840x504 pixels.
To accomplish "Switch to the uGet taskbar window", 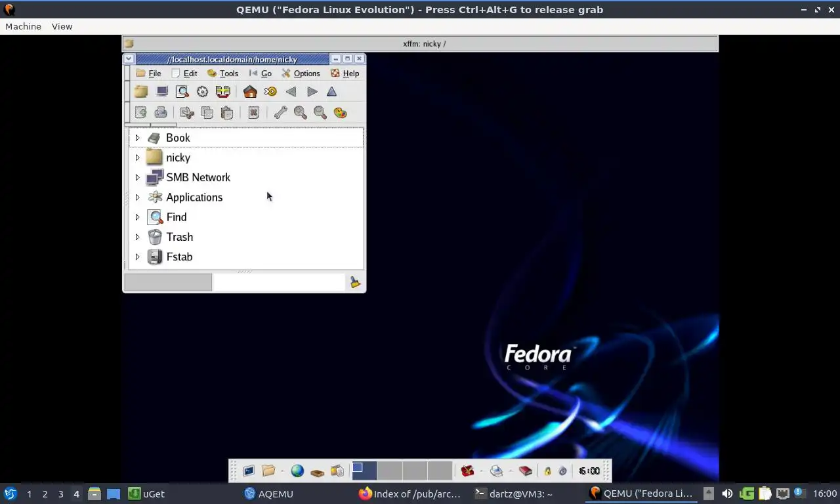I will [x=146, y=493].
